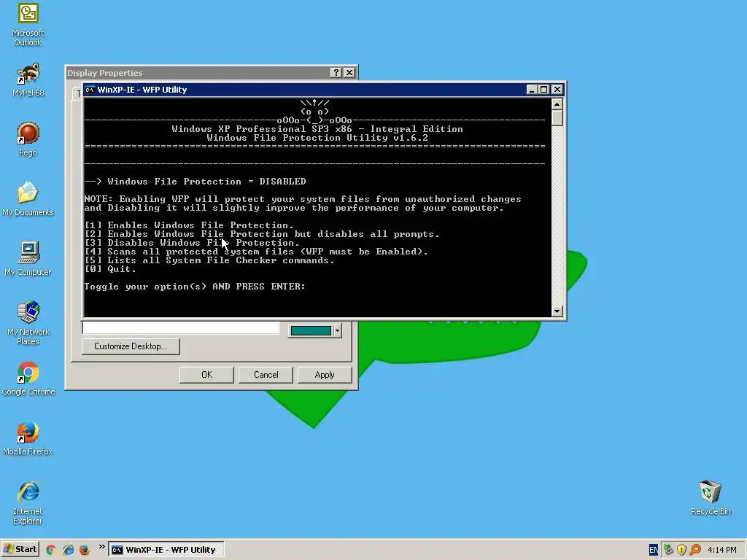Open the desktop color dropdown
The width and height of the screenshot is (747, 560).
point(337,330)
